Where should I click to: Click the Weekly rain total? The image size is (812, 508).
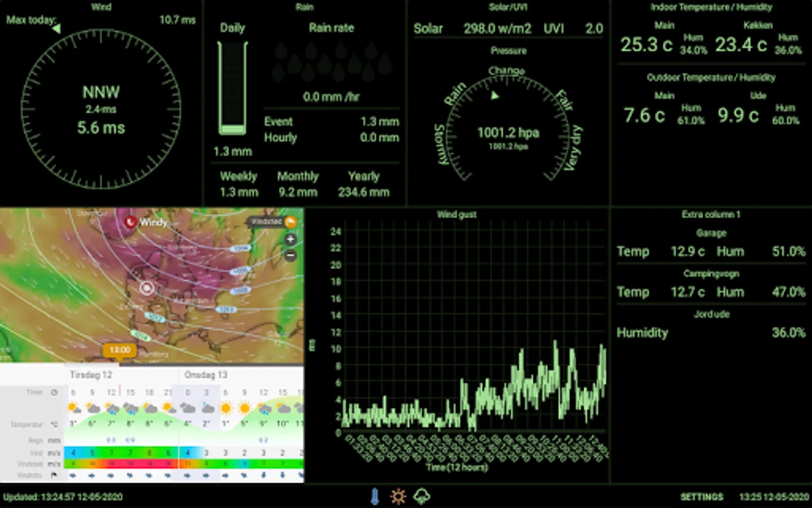239,192
